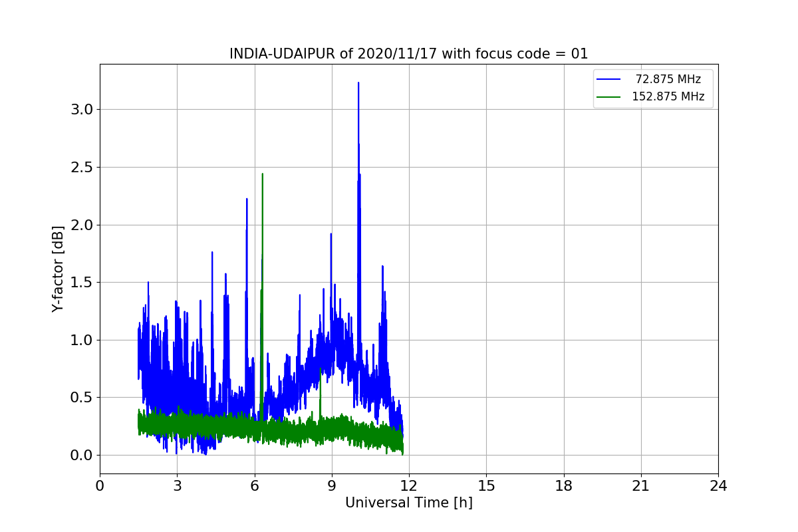Click the x-axis tick label 12

point(409,486)
